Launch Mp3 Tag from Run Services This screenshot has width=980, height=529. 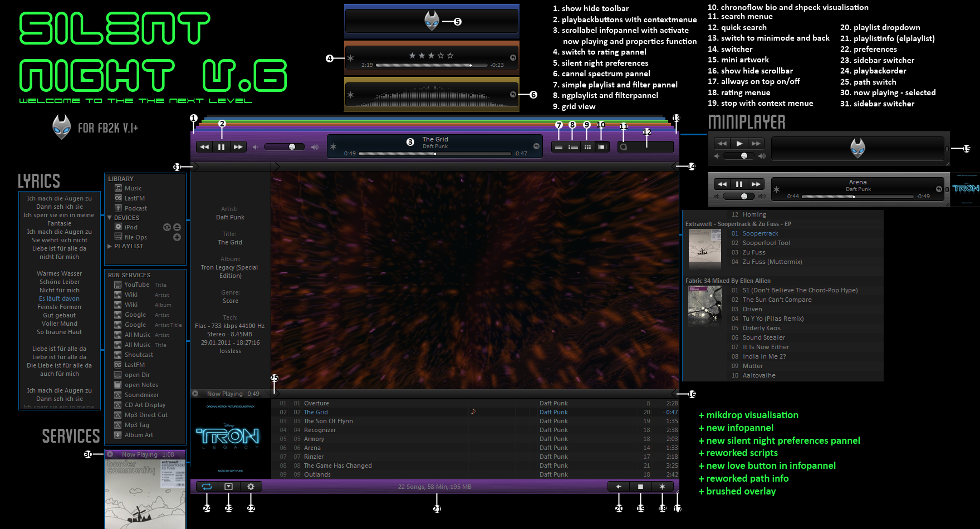(137, 425)
